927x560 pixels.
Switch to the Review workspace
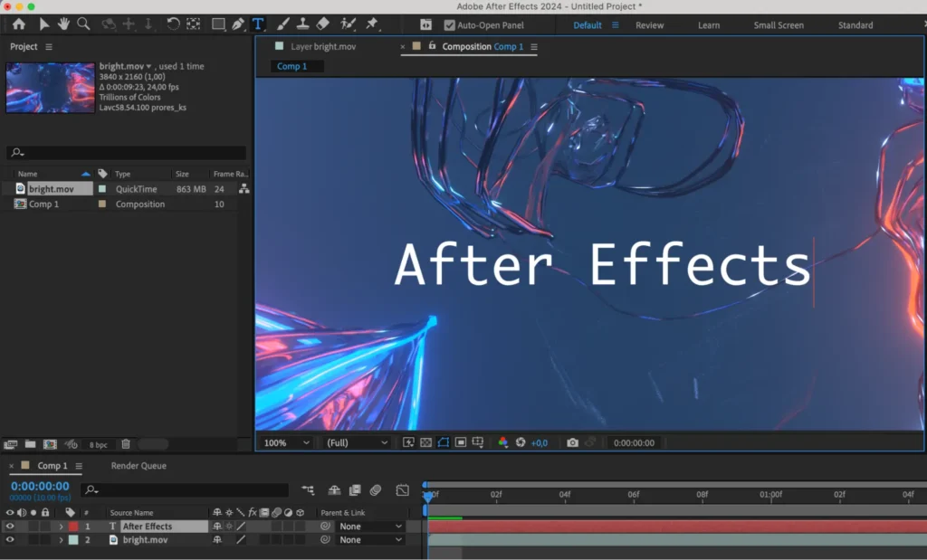click(649, 25)
